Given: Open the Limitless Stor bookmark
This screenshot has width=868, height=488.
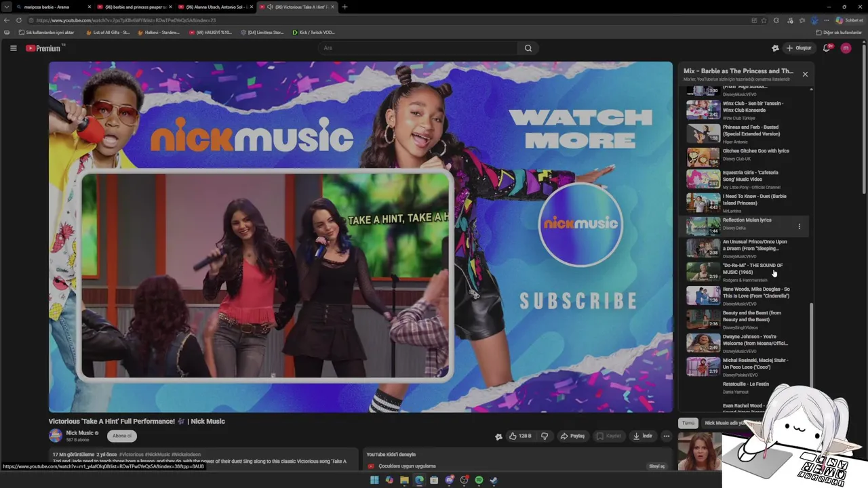Looking at the screenshot, I should point(262,32).
